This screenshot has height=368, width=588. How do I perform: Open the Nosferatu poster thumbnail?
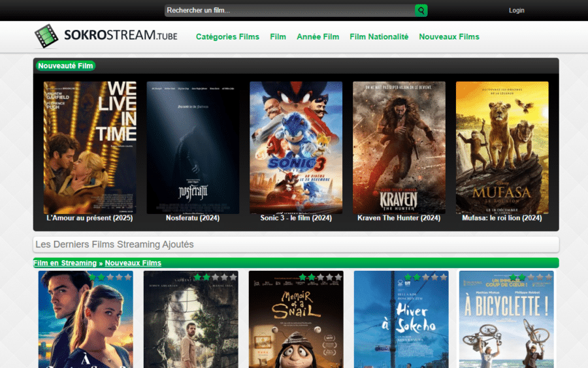(x=193, y=148)
